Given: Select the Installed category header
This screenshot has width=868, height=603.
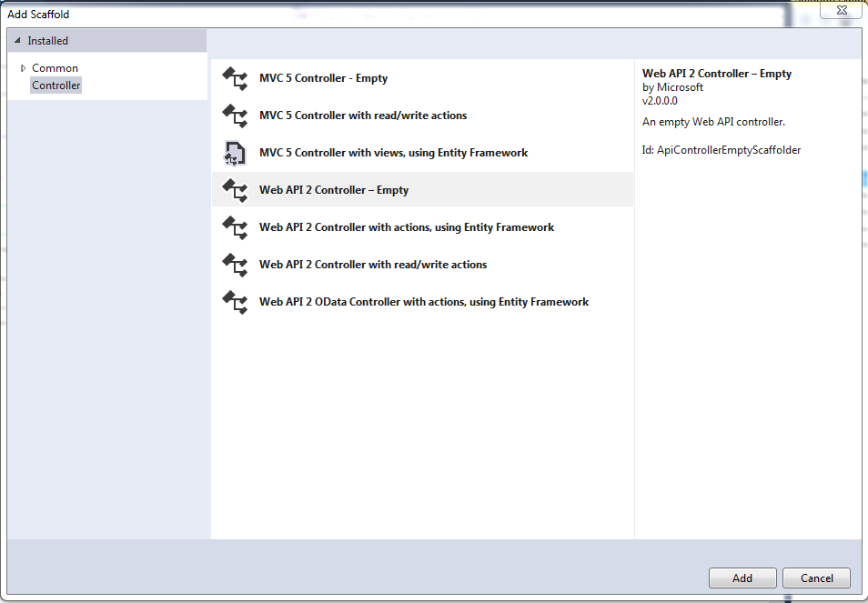Looking at the screenshot, I should tap(107, 41).
